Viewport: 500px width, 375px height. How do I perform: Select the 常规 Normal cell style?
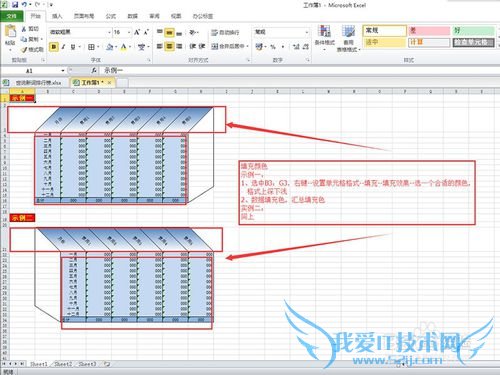385,31
